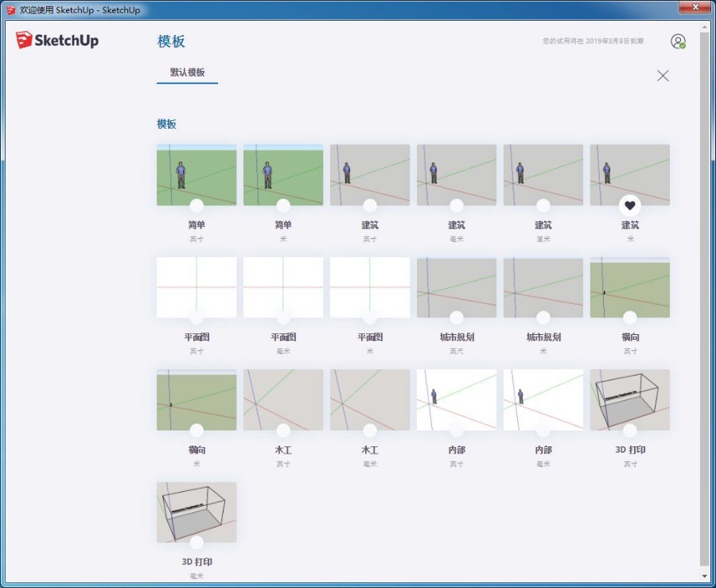Choose the 建筑 毫米 template thumbnail

click(457, 174)
